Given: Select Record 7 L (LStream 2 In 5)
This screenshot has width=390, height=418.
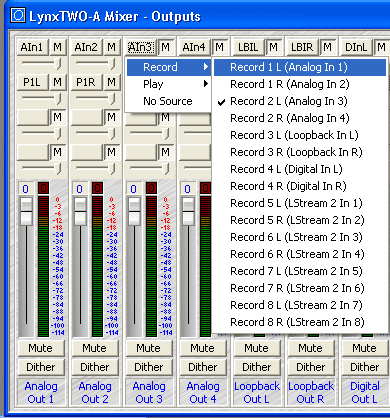Looking at the screenshot, I should (x=300, y=271).
